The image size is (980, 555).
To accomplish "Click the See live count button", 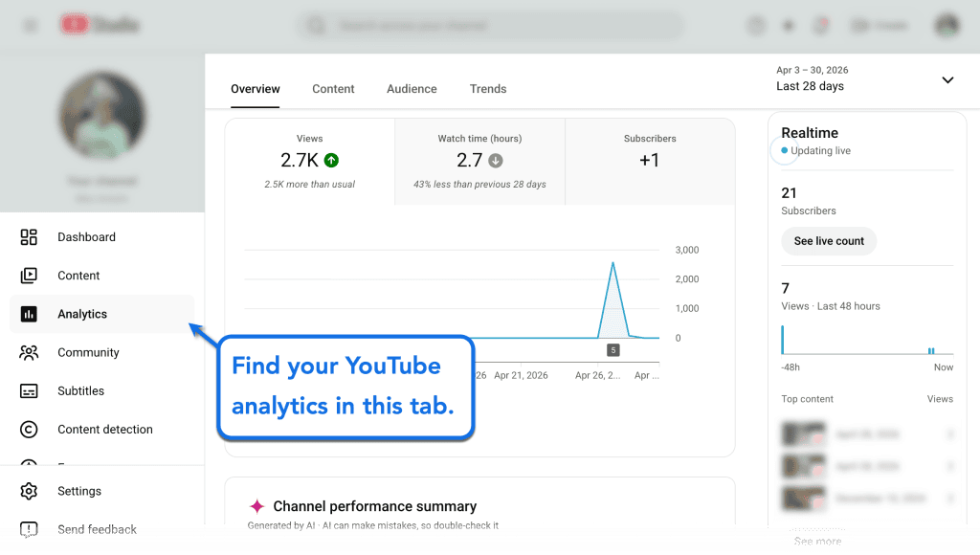I will click(829, 241).
